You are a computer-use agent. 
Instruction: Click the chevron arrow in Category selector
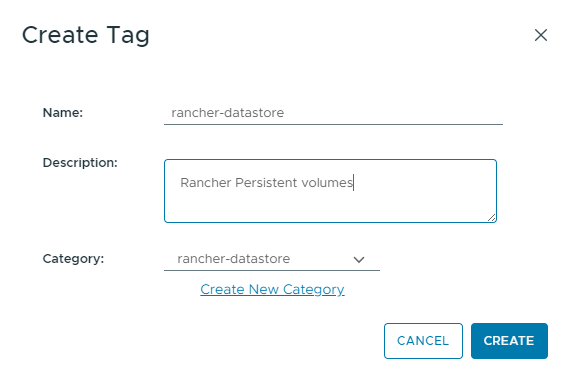(x=359, y=260)
